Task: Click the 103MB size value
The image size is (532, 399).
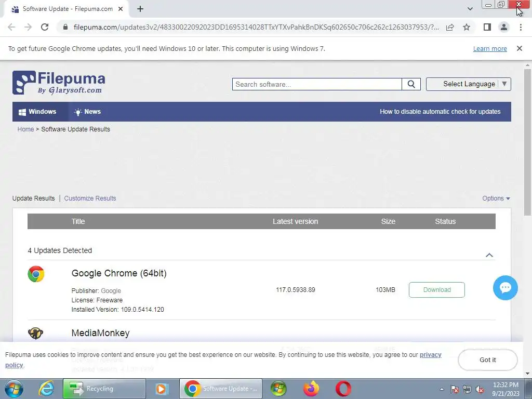Action: click(x=385, y=290)
